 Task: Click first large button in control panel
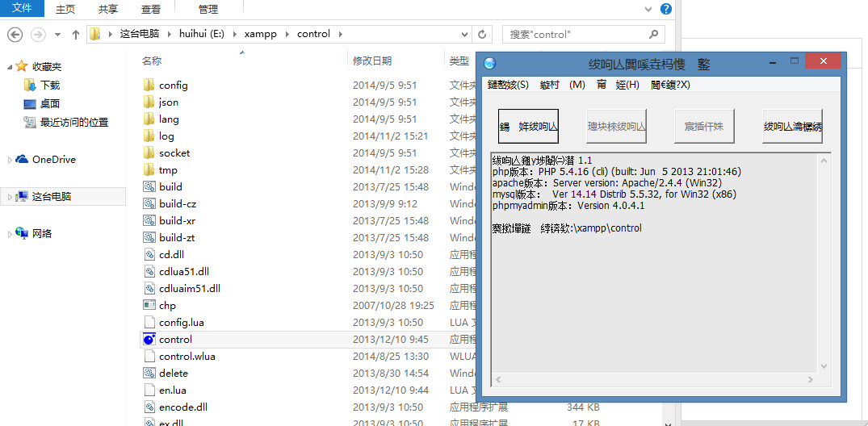(x=529, y=126)
